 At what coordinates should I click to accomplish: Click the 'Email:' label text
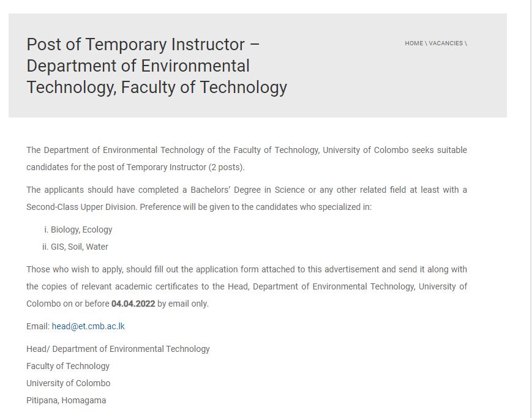coord(38,326)
